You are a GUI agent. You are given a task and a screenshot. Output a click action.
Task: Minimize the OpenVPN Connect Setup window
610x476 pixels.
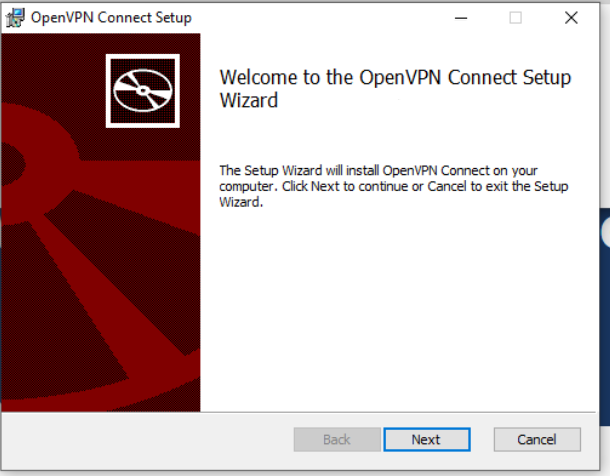(461, 18)
